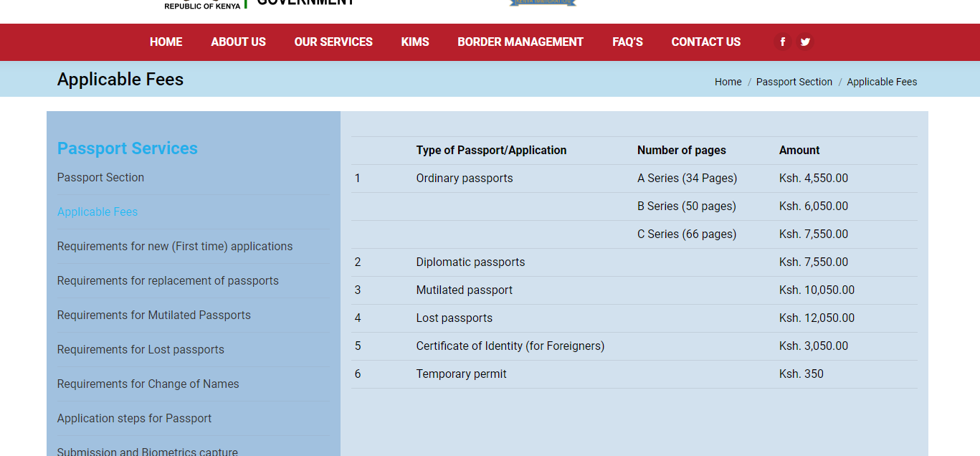This screenshot has width=980, height=456.
Task: Open the BORDER MANAGEMENT menu
Action: pos(520,42)
